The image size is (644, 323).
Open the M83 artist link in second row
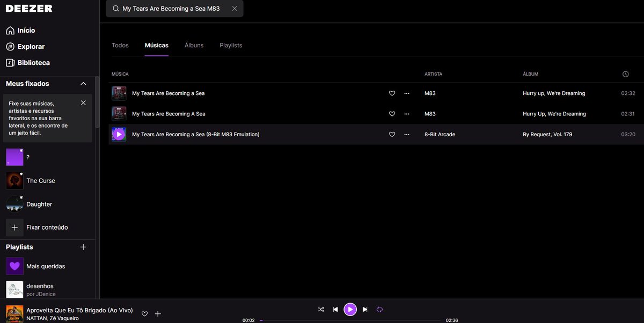430,114
